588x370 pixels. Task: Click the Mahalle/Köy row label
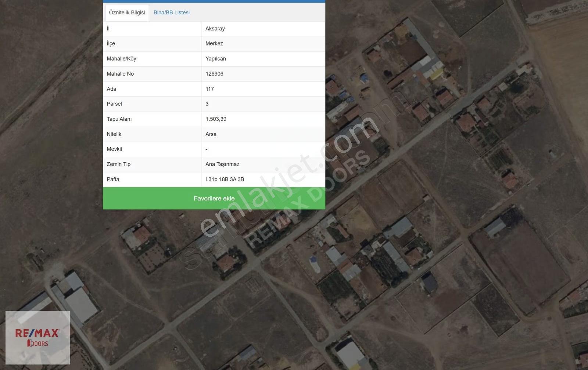[x=121, y=59]
